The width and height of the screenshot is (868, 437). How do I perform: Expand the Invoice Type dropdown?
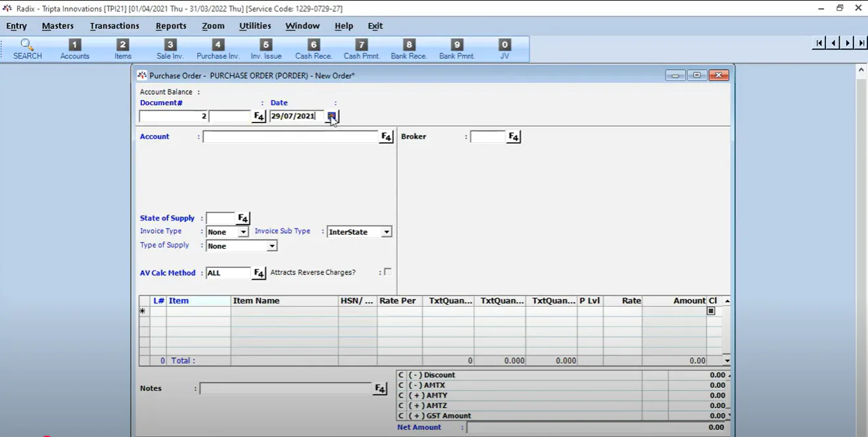tap(243, 232)
